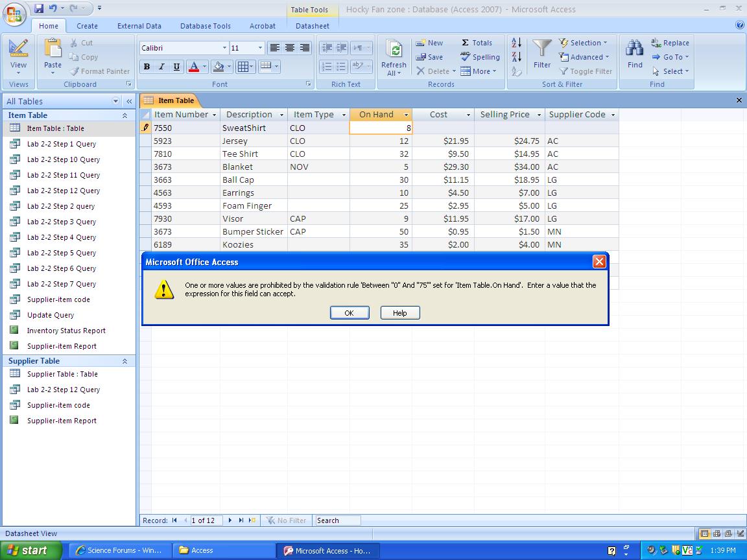
Task: Click the Font Color swatch button
Action: 194,67
